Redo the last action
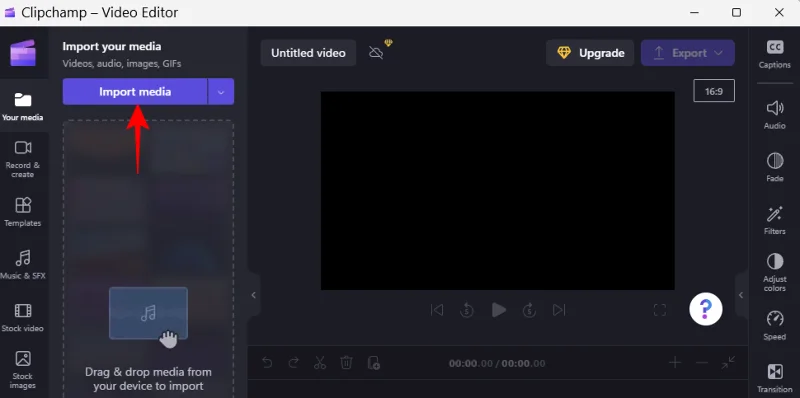Image resolution: width=800 pixels, height=398 pixels. pos(293,363)
